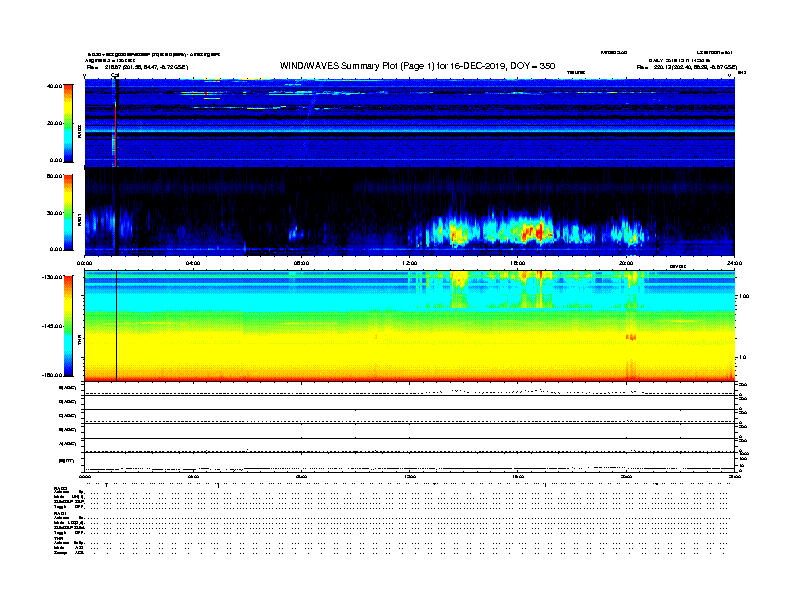Click the 60.00 label on RAD1 scale
Screen dimensions: 792x612
click(x=55, y=176)
